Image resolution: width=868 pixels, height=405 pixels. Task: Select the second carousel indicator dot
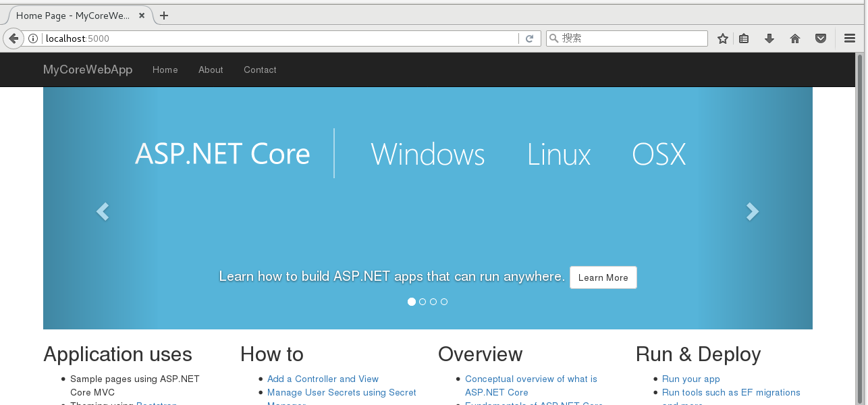click(423, 302)
